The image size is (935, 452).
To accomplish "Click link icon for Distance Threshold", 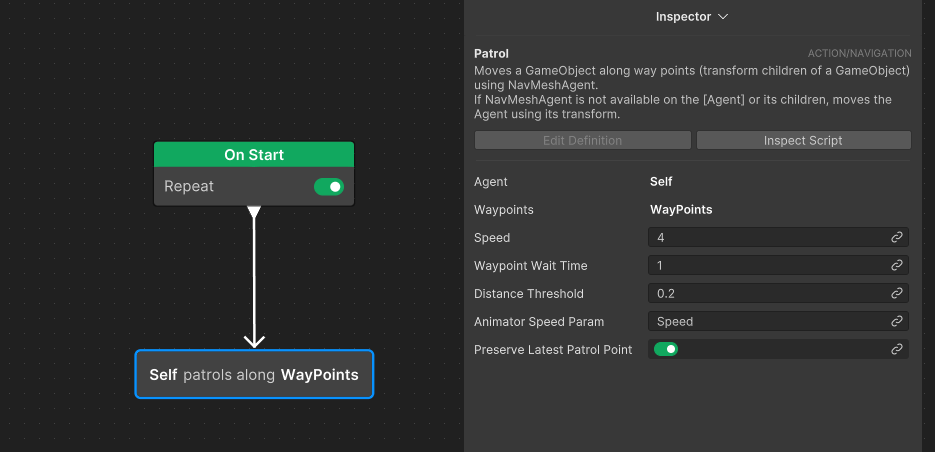I will (896, 293).
